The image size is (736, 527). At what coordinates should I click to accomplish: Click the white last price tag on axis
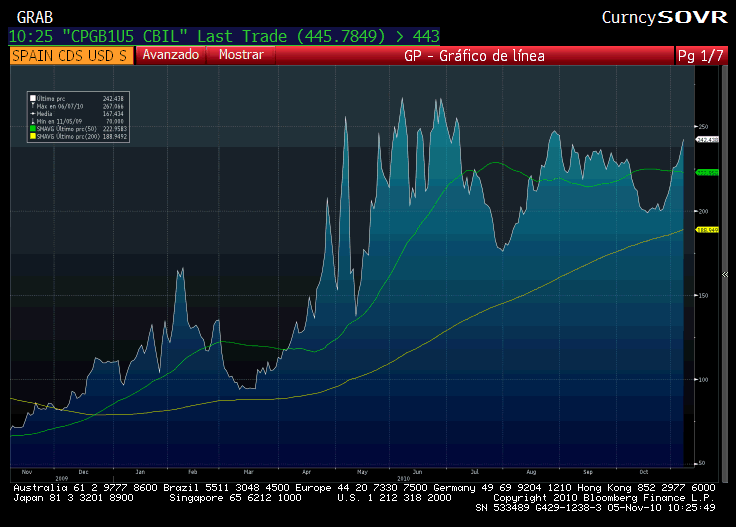707,140
